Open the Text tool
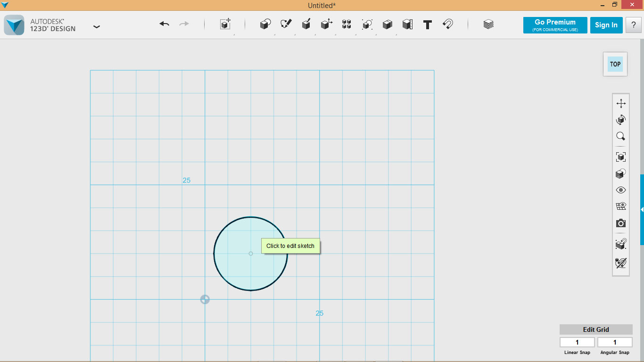 [427, 25]
